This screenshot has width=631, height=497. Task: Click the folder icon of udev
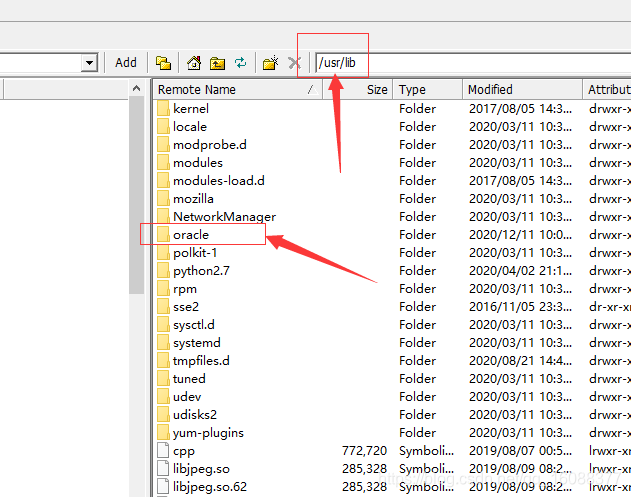[163, 397]
